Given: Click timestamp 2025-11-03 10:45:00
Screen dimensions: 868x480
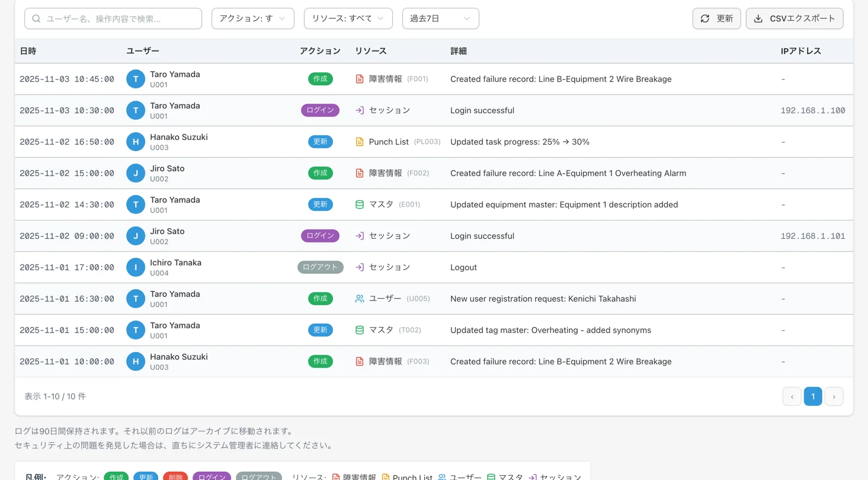Looking at the screenshot, I should pyautogui.click(x=67, y=79).
